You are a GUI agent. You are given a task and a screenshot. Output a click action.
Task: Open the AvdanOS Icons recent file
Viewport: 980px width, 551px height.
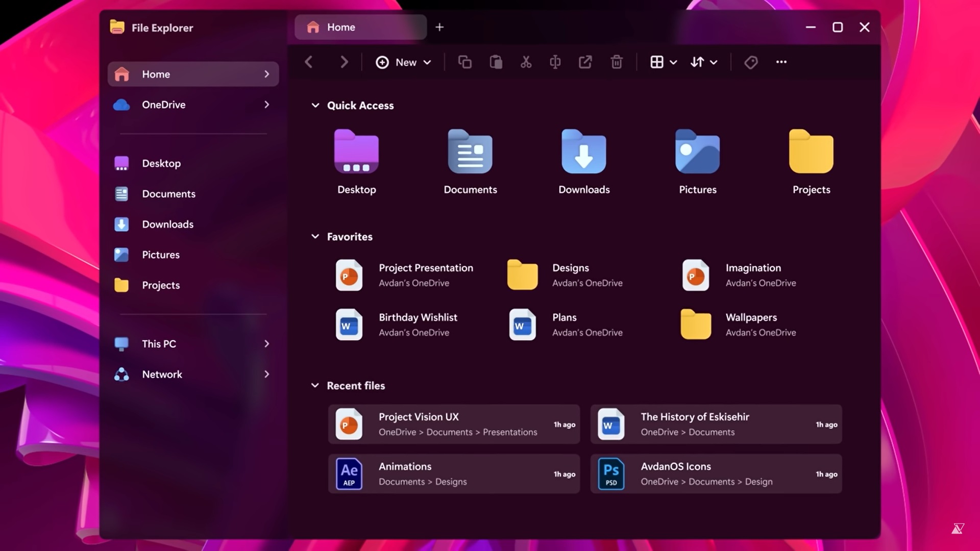click(716, 474)
